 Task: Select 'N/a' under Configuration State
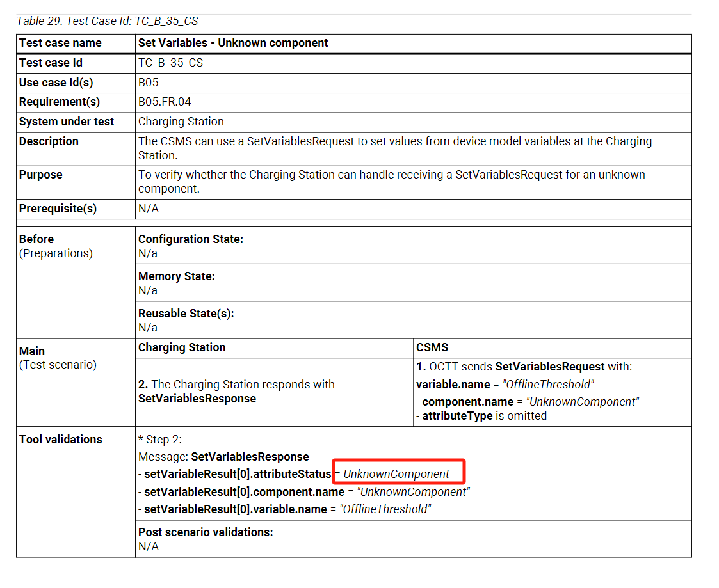click(x=148, y=253)
